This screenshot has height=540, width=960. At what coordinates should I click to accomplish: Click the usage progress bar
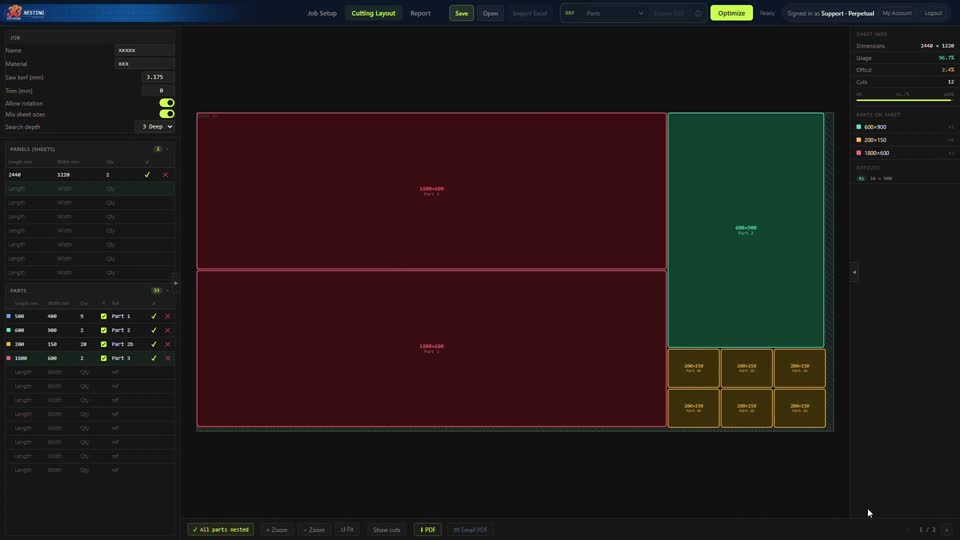point(905,100)
